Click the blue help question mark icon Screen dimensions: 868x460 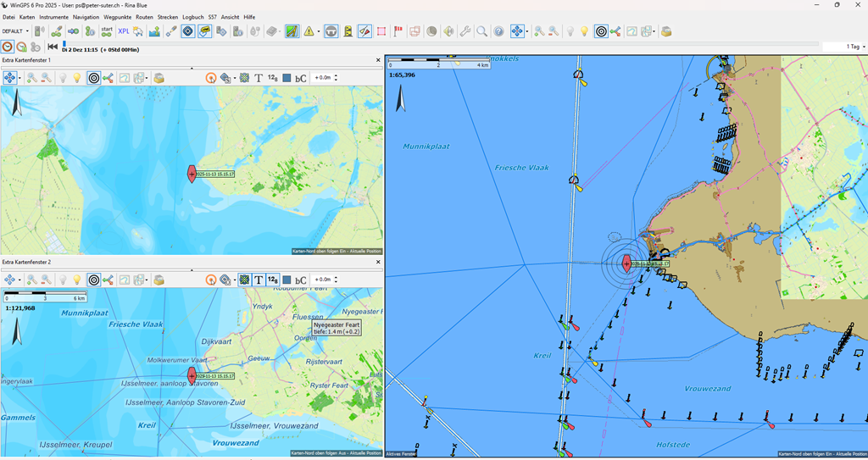[x=498, y=31]
